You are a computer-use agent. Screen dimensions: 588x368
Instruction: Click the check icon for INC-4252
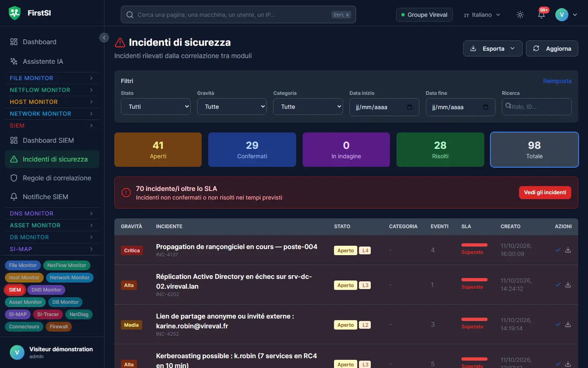558,324
